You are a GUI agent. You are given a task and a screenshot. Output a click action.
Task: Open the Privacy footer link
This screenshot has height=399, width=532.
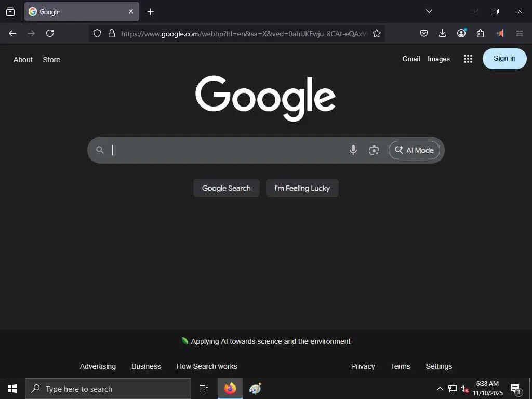pos(363,366)
